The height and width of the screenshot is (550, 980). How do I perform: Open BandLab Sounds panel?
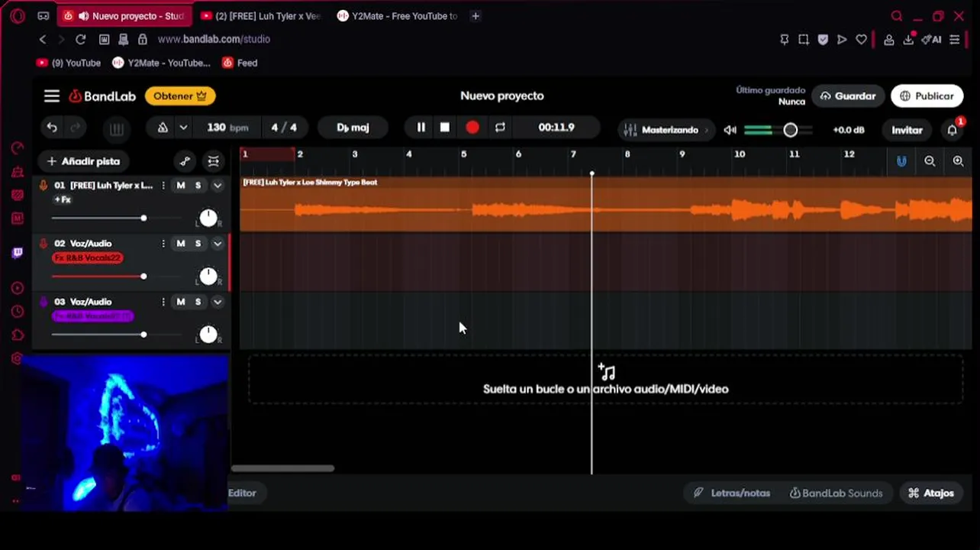(x=836, y=493)
